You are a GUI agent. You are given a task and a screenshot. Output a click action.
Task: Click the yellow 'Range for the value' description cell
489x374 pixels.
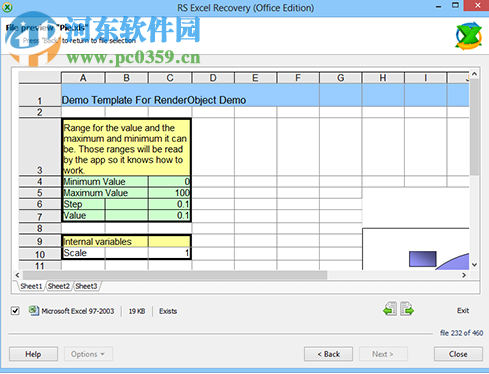pyautogui.click(x=126, y=147)
